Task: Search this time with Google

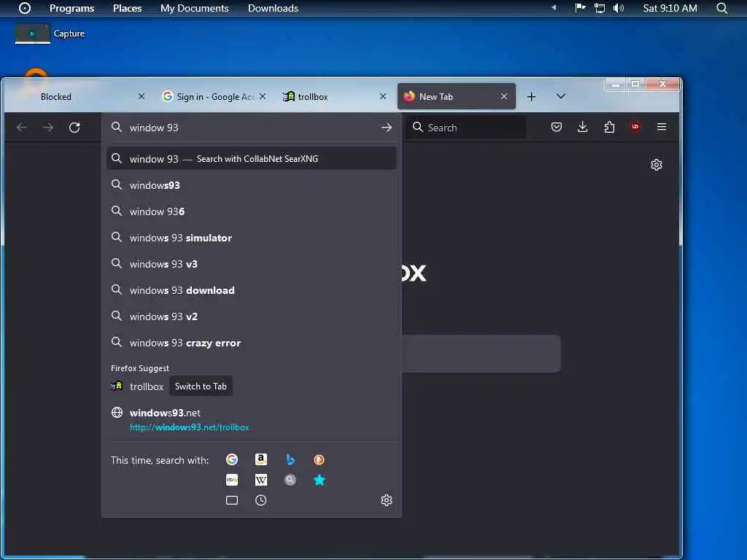Action: coord(232,459)
